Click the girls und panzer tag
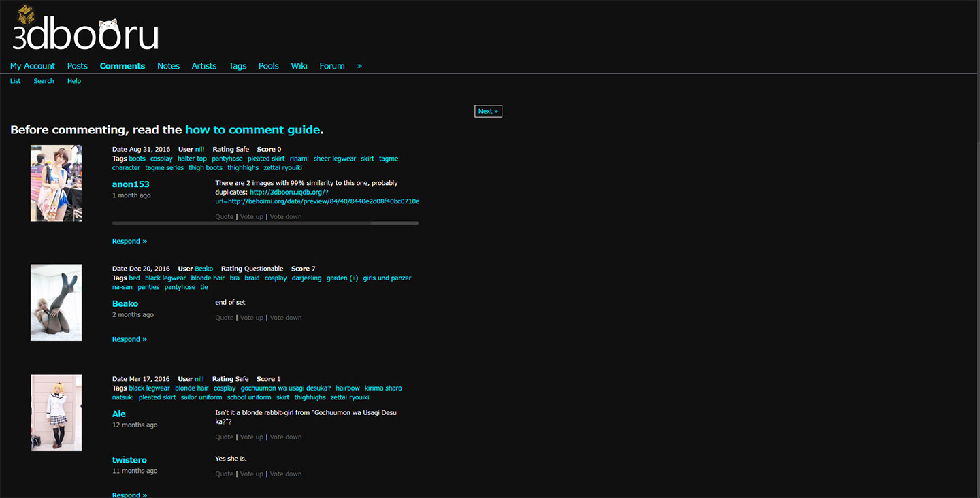The width and height of the screenshot is (980, 498). coord(387,278)
